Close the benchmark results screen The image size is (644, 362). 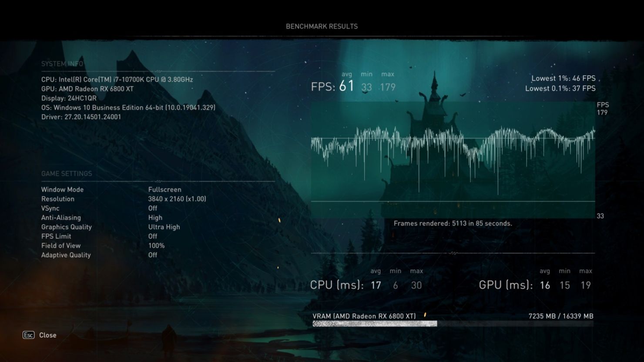tap(48, 335)
